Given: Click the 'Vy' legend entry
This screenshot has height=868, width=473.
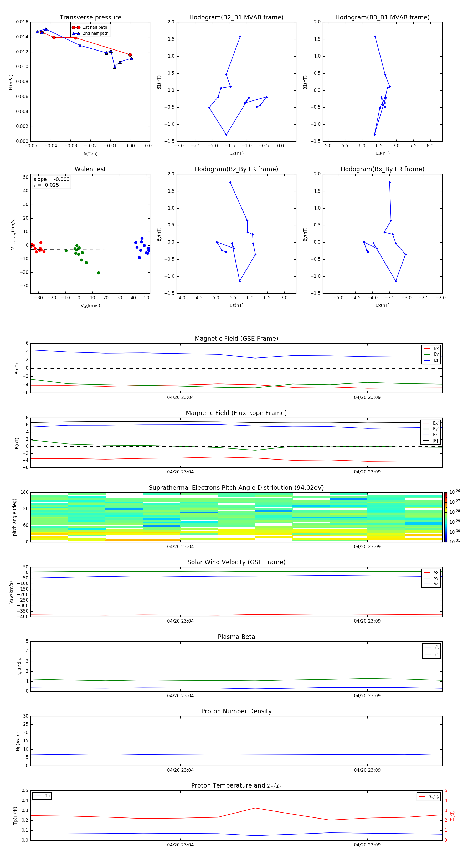Looking at the screenshot, I should (x=431, y=578).
